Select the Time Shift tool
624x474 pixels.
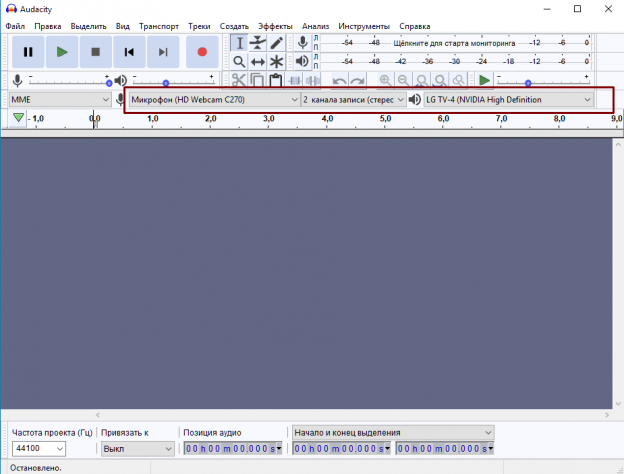click(258, 62)
